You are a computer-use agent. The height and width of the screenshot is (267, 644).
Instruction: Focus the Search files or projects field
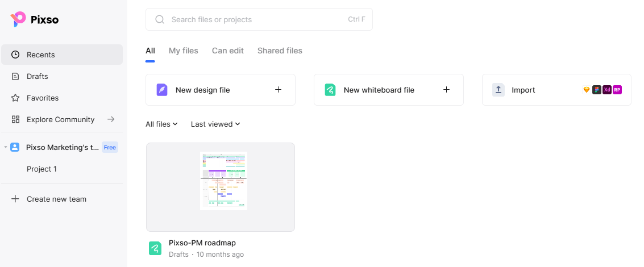coord(259,19)
